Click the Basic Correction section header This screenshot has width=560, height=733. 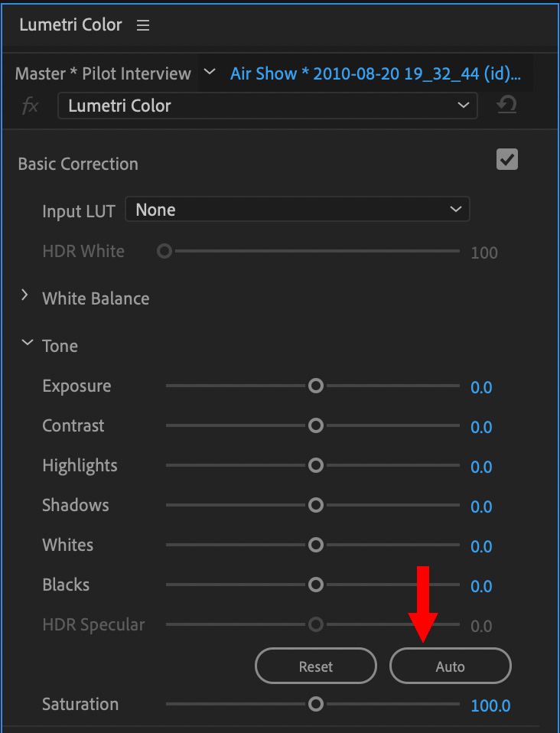[x=78, y=164]
